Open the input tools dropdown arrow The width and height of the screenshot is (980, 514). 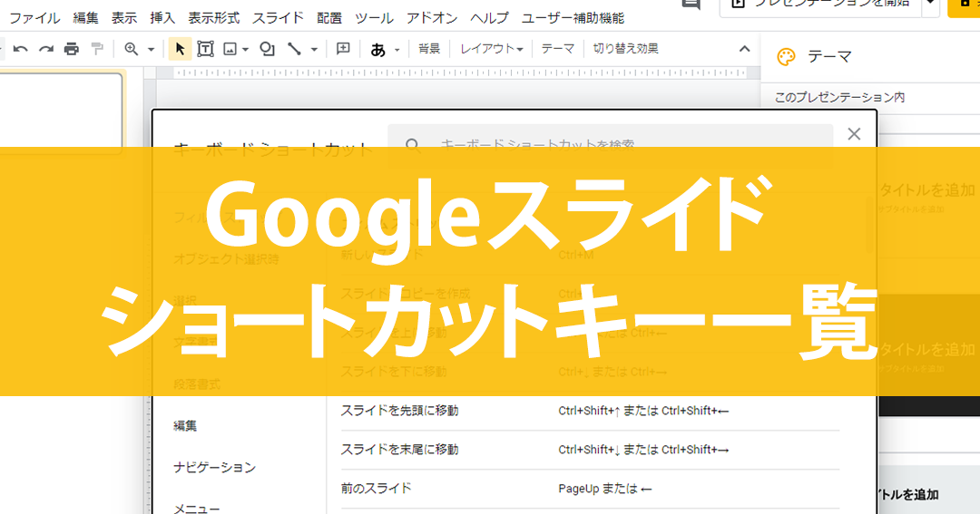click(397, 50)
